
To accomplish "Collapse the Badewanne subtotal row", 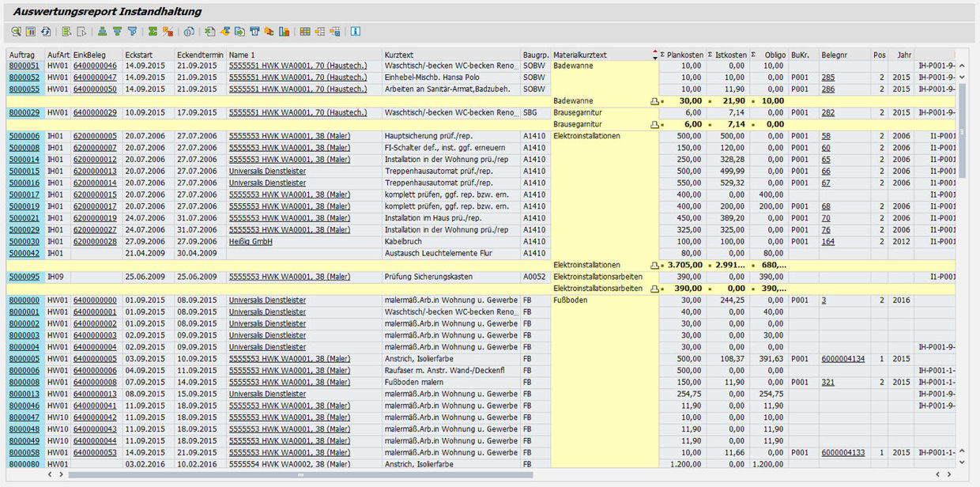I will 654,102.
